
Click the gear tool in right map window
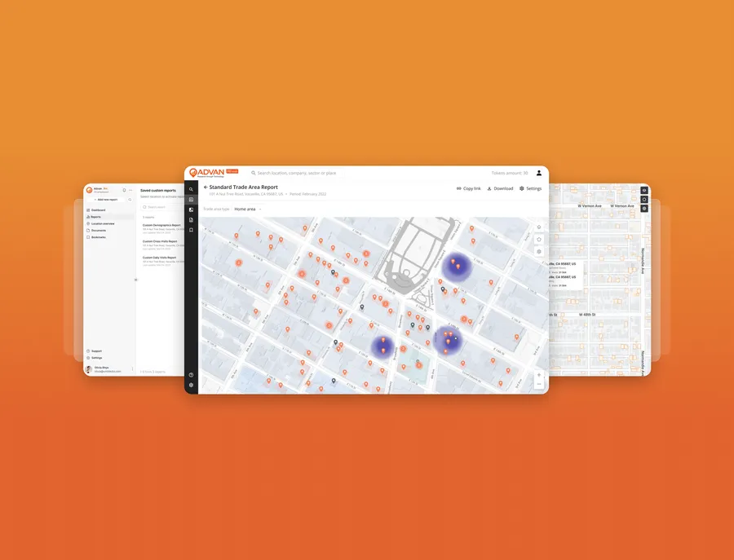(644, 208)
